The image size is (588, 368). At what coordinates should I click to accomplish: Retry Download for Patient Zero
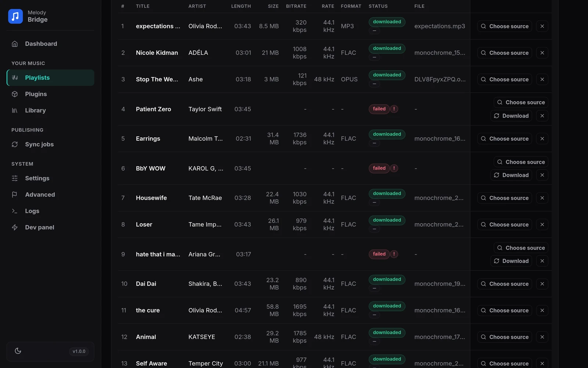pyautogui.click(x=511, y=116)
